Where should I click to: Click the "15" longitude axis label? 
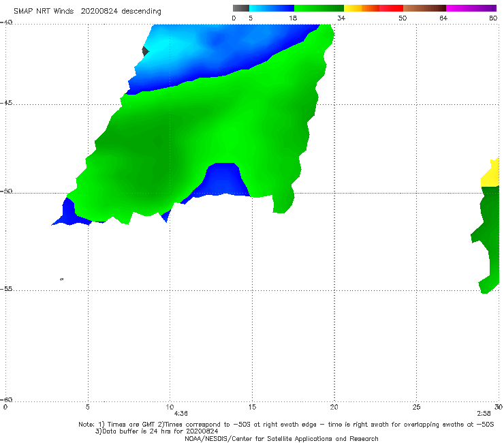click(x=252, y=408)
